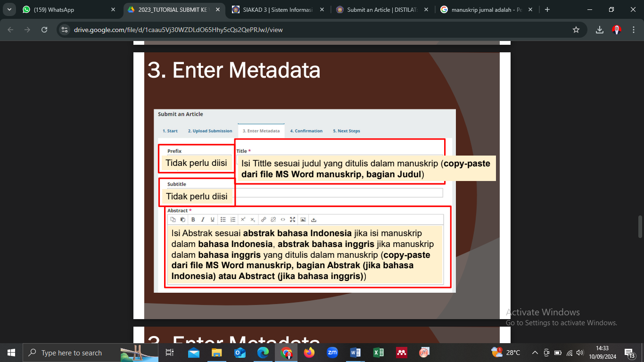644x362 pixels.
Task: Close the SIAKAD 3 tab
Action: pos(322,9)
